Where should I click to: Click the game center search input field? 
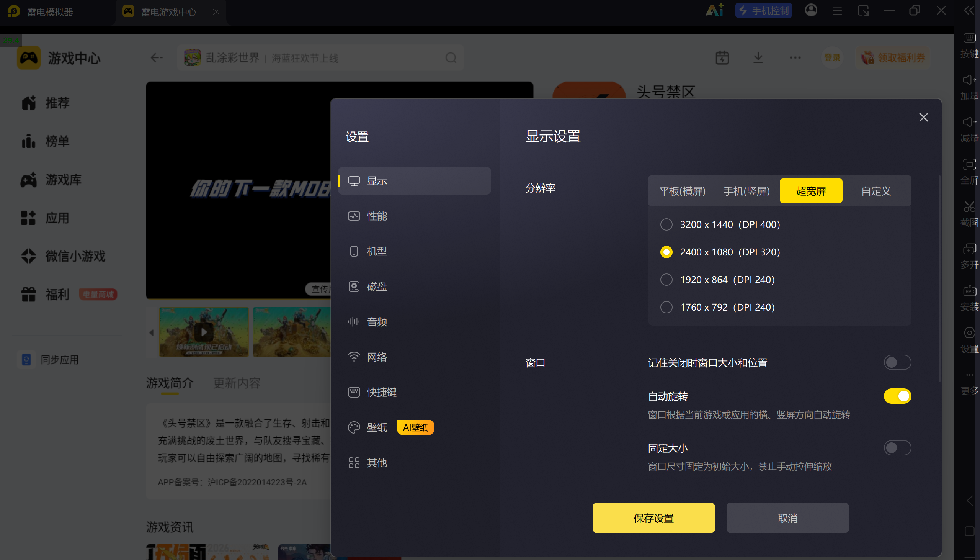(x=320, y=58)
